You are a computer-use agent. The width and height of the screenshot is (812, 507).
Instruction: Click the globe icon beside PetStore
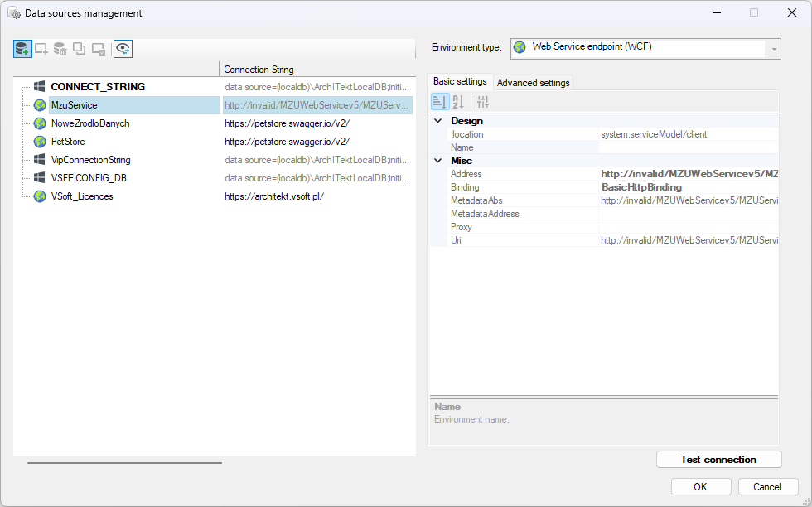pos(40,142)
